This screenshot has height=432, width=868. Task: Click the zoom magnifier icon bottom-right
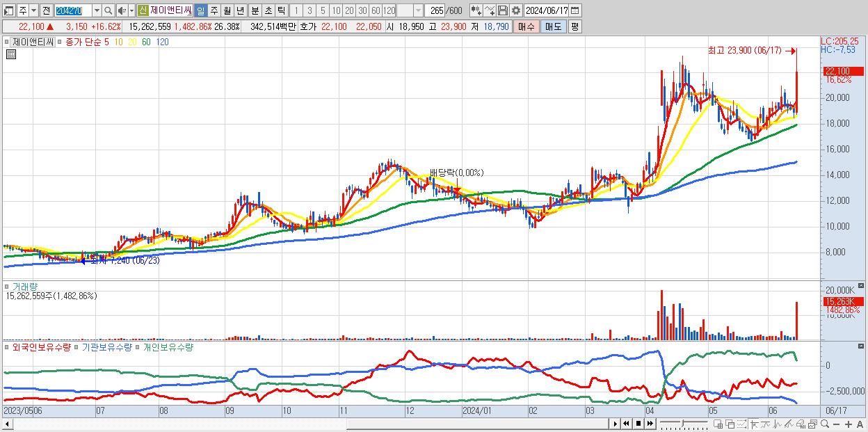pos(824,424)
